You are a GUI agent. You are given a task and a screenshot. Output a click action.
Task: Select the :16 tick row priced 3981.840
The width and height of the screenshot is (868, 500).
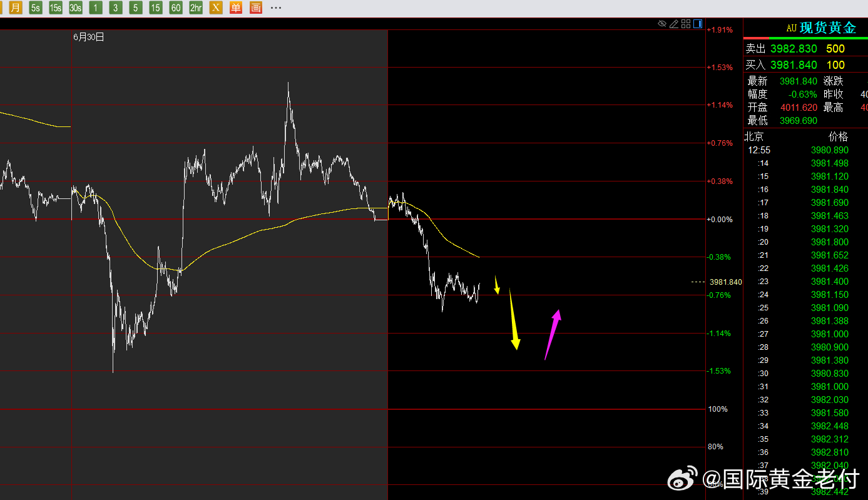click(805, 190)
